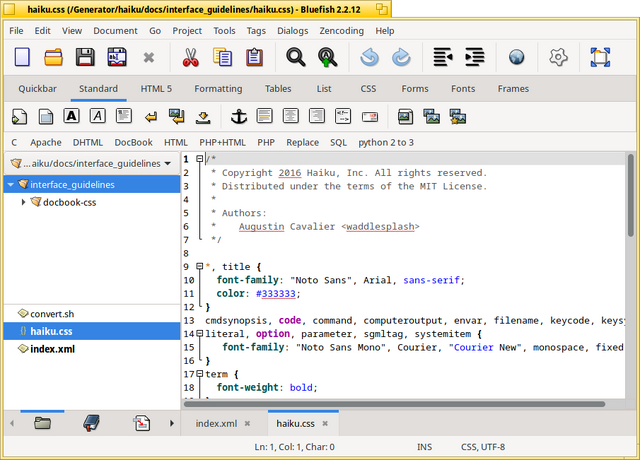Switch to the CSS toolbar tab
Viewport: 640px width, 460px height.
(368, 89)
